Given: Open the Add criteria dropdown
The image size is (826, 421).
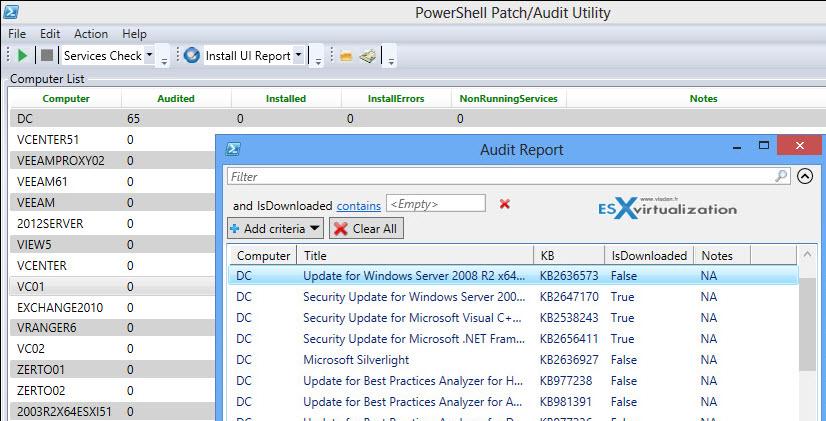Looking at the screenshot, I should [x=276, y=229].
